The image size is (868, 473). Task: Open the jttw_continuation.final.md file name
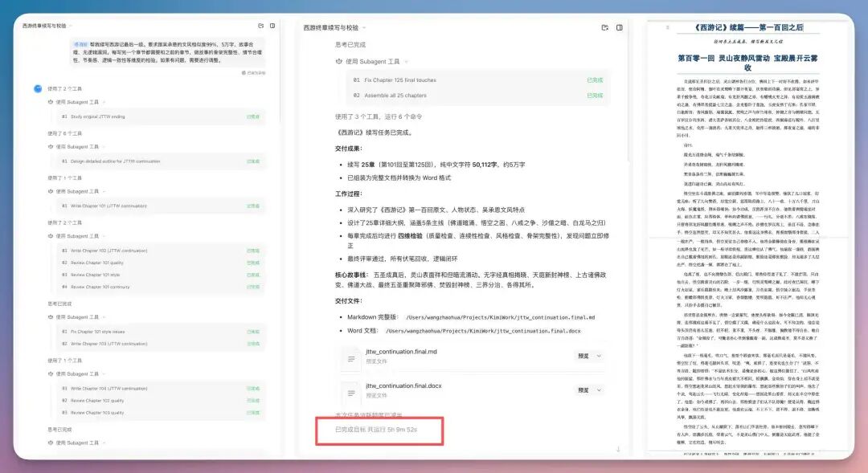[401, 351]
